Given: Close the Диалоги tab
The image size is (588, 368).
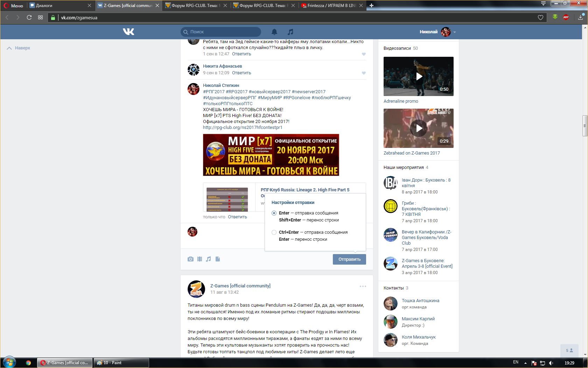Looking at the screenshot, I should [x=89, y=6].
